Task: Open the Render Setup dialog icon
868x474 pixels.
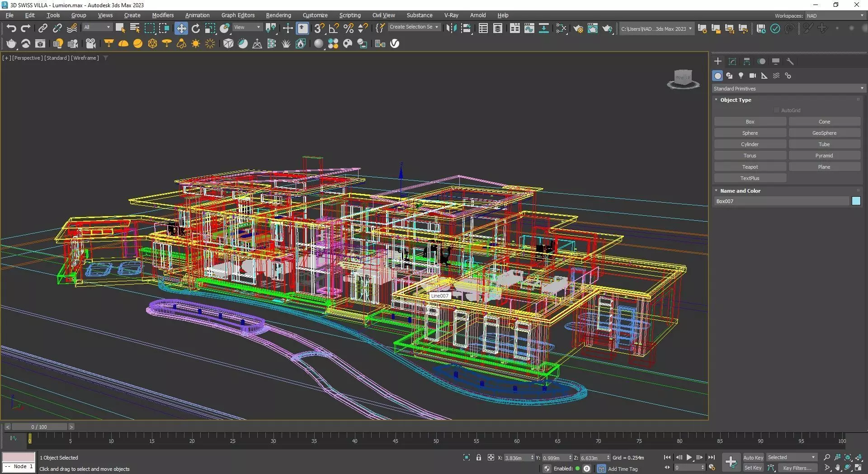Action: [578, 28]
